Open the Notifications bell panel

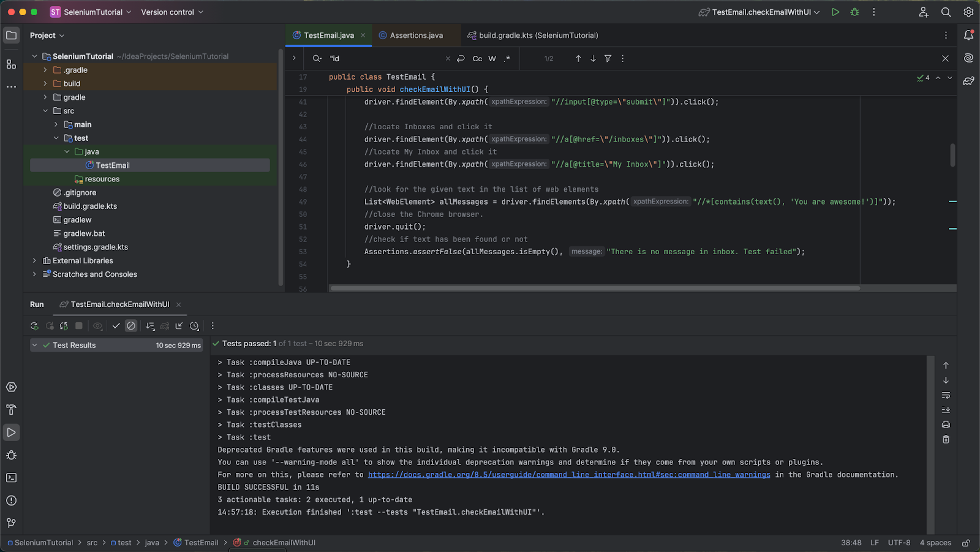click(x=968, y=36)
